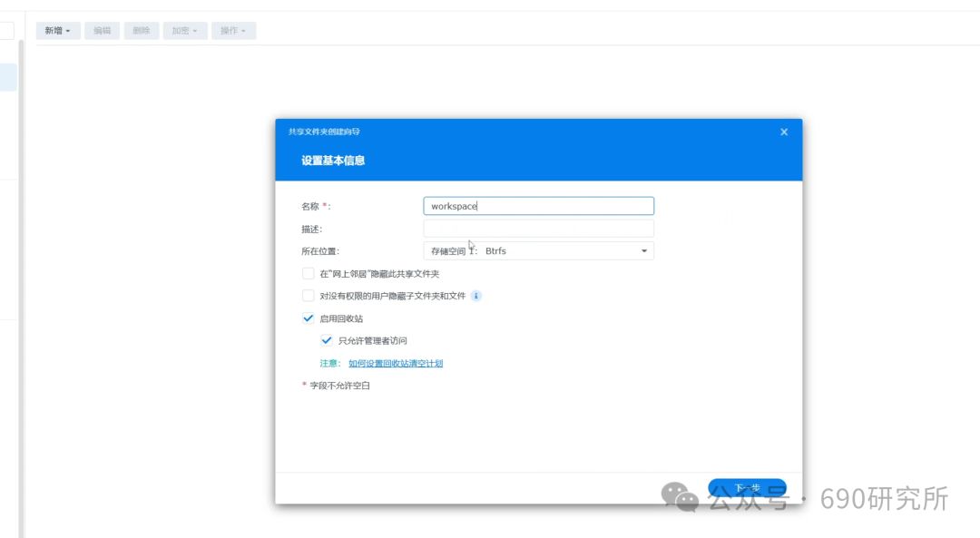Image resolution: width=980 pixels, height=538 pixels.
Task: Close the shared folder creation wizard
Action: 784,132
